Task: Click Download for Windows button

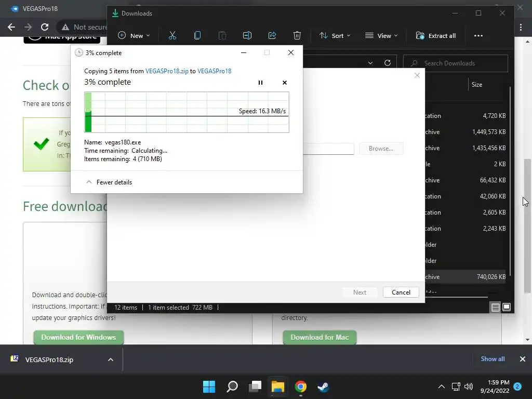Action: pos(78,337)
